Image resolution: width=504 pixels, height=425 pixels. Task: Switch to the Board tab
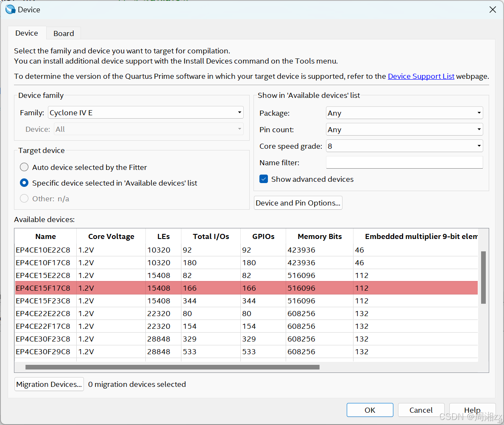[64, 33]
